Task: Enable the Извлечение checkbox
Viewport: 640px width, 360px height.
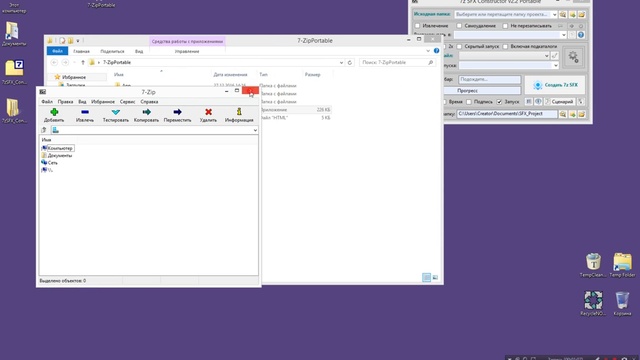Action: coord(417,26)
